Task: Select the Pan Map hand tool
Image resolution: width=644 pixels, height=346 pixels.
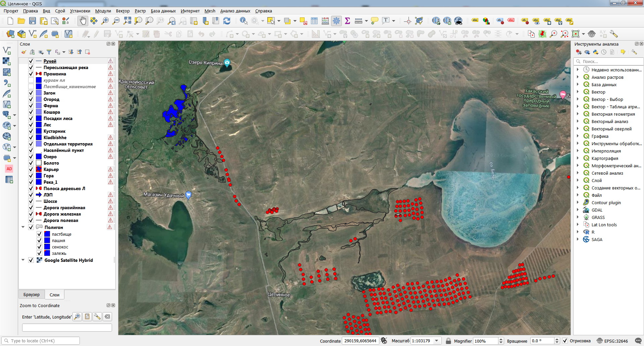Action: click(x=83, y=21)
